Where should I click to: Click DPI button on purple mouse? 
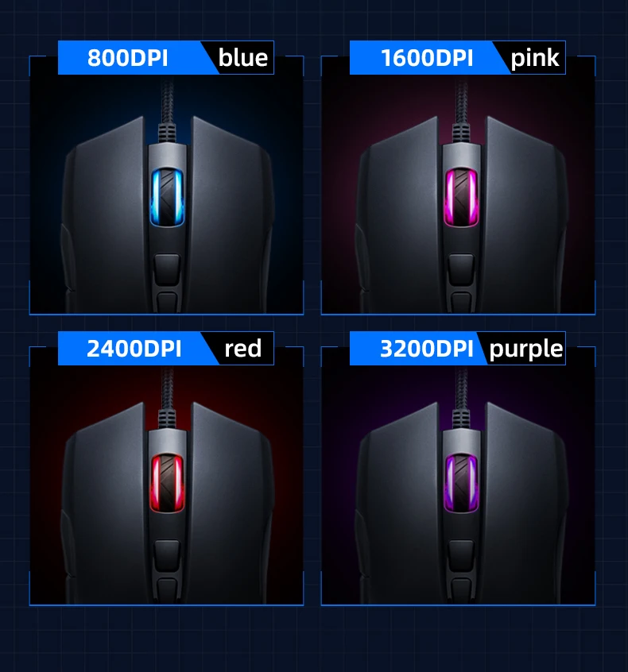[461, 555]
